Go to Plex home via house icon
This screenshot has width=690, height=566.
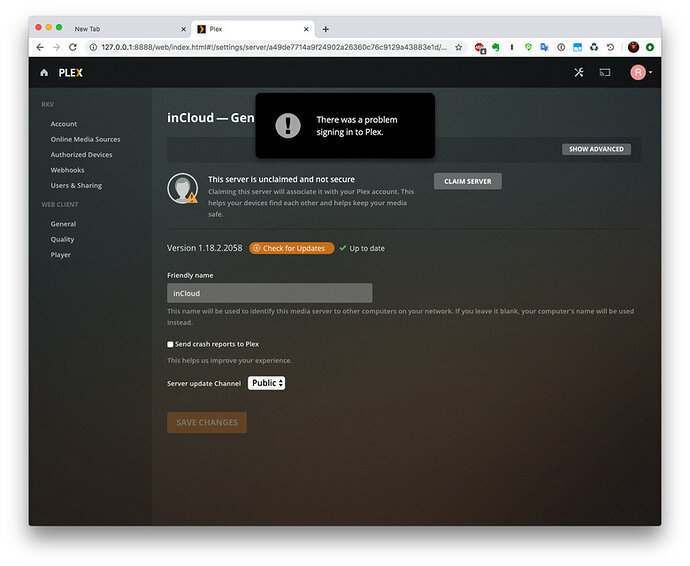(44, 73)
